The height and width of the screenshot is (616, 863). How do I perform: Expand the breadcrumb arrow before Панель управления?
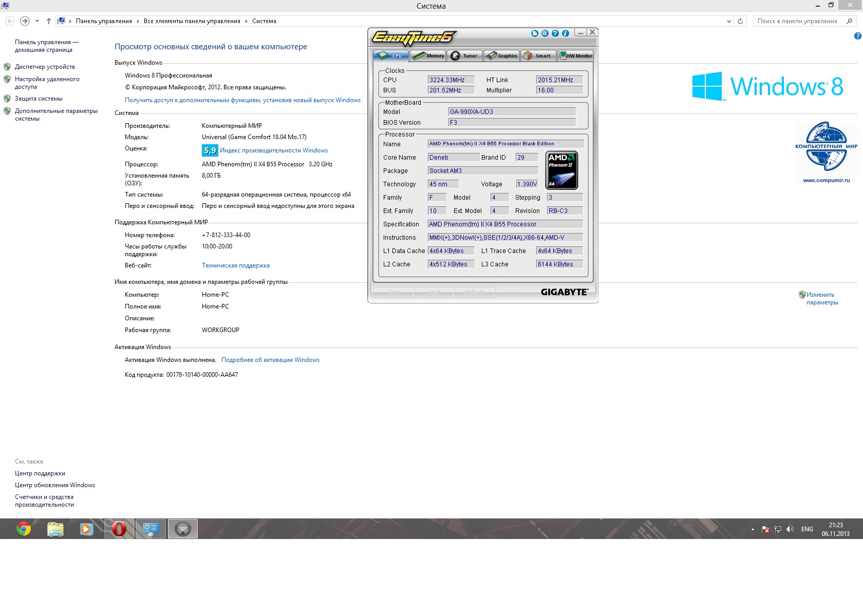tap(70, 21)
